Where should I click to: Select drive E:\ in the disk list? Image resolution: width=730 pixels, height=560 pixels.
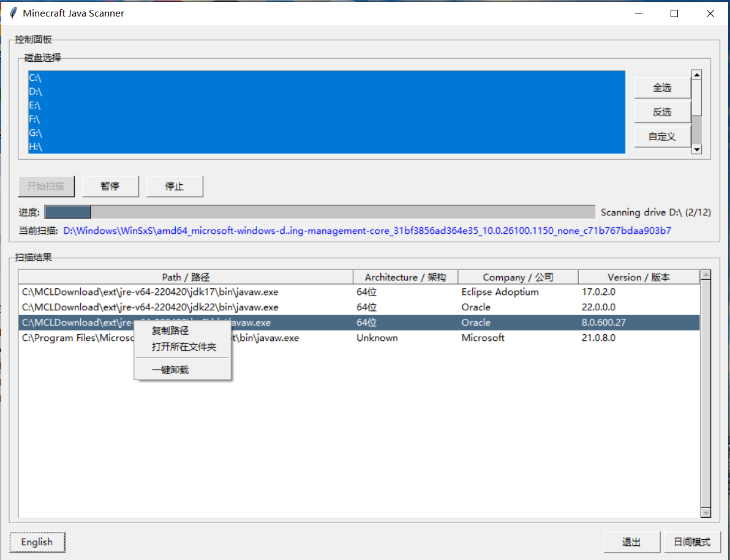click(x=36, y=105)
